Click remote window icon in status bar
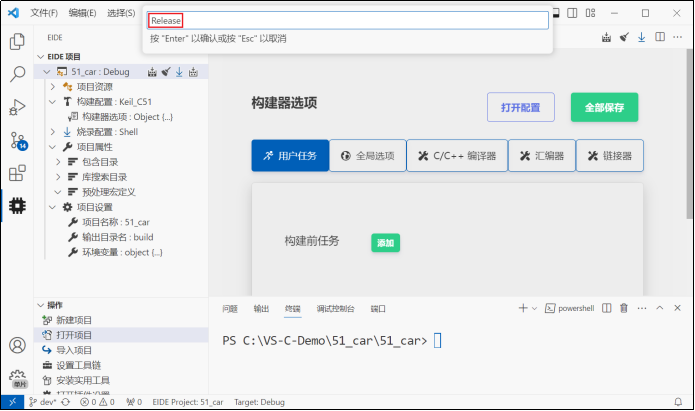The width and height of the screenshot is (695, 411). point(12,402)
